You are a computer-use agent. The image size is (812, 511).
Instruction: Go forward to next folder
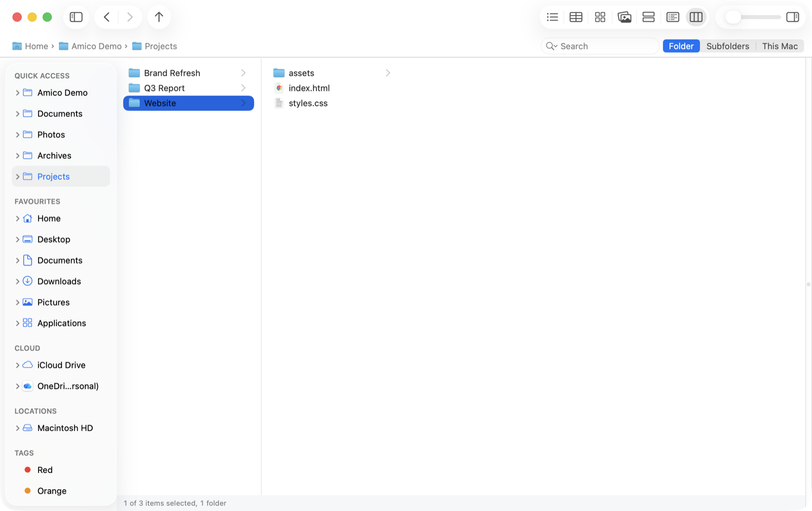[130, 17]
